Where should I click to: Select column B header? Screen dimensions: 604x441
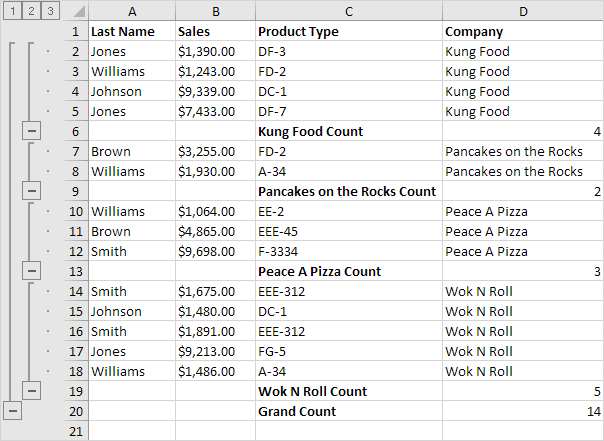(214, 11)
